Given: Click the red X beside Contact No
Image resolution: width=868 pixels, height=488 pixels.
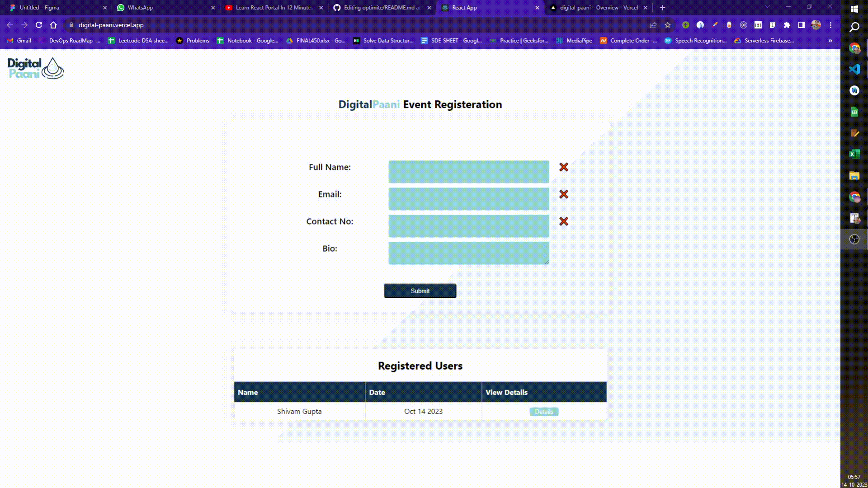Looking at the screenshot, I should [563, 221].
